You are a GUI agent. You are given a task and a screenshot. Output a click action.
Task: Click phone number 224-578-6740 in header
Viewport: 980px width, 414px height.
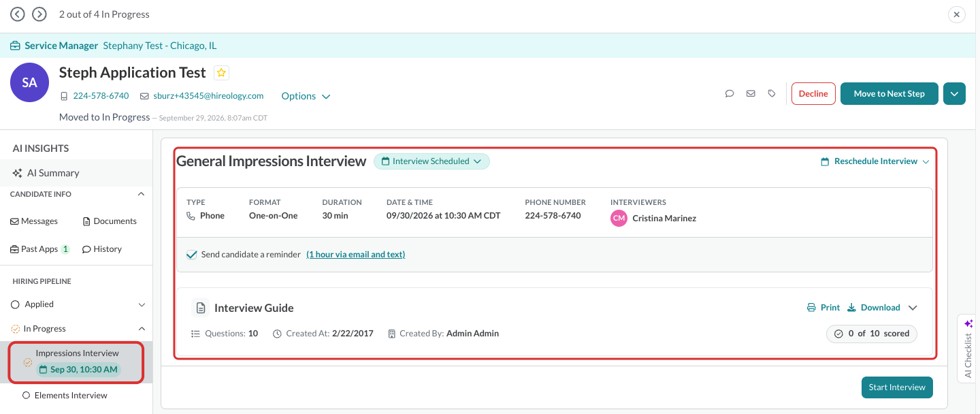click(x=101, y=96)
